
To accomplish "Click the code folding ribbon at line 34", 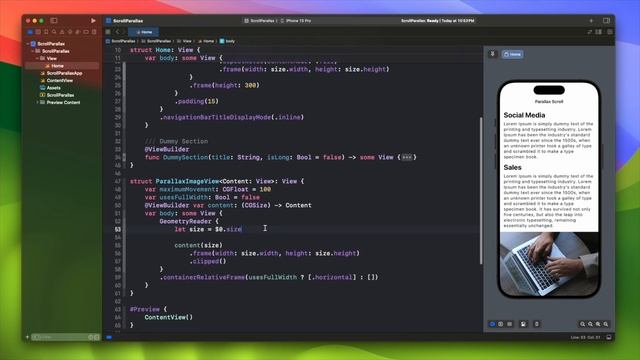I will click(x=124, y=157).
